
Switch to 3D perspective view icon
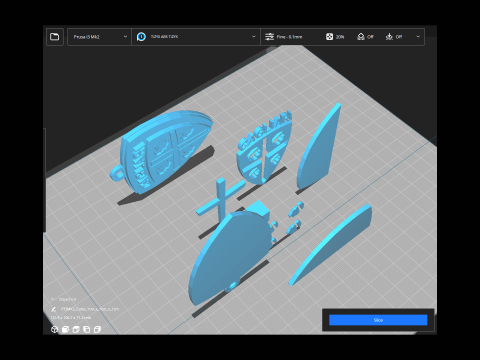click(54, 329)
